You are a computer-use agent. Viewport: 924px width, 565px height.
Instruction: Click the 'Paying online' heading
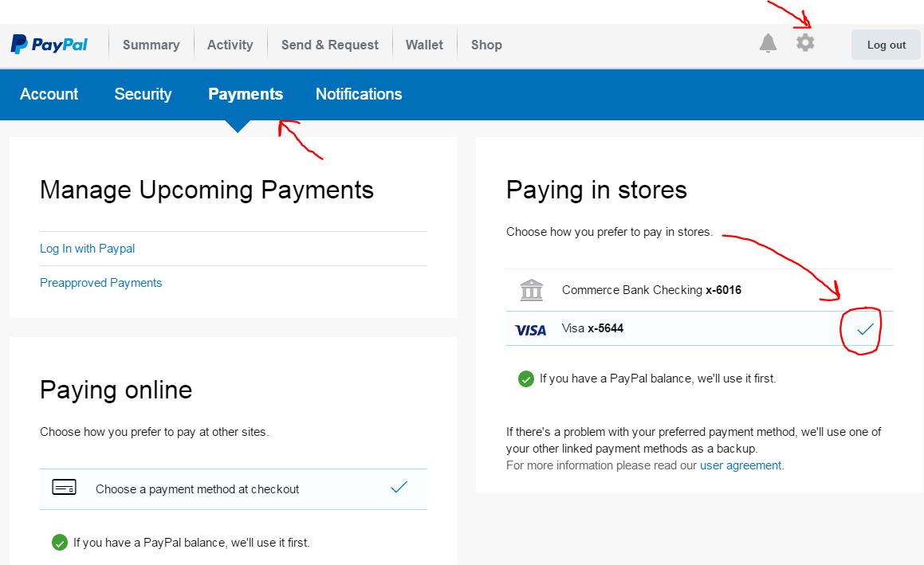(x=116, y=390)
